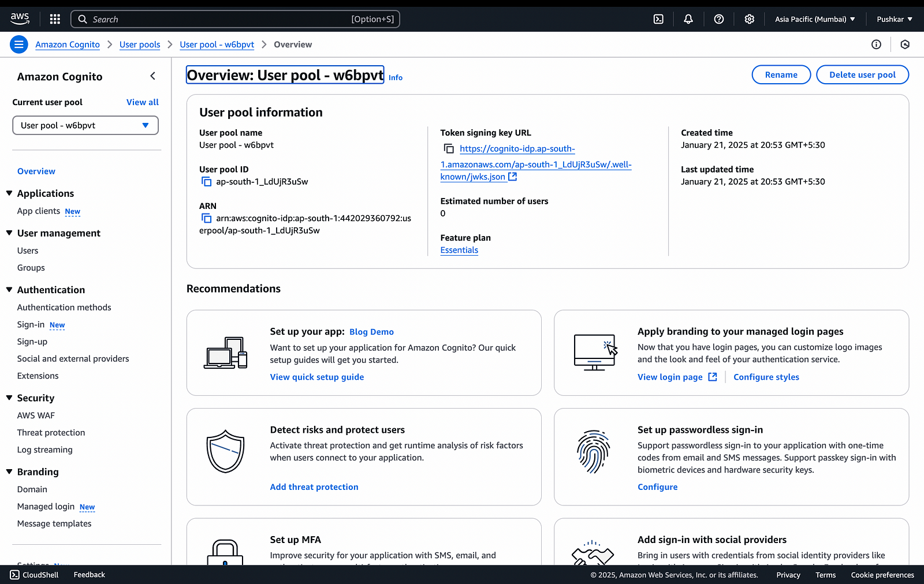Click external link icon beside View login page

click(x=713, y=377)
